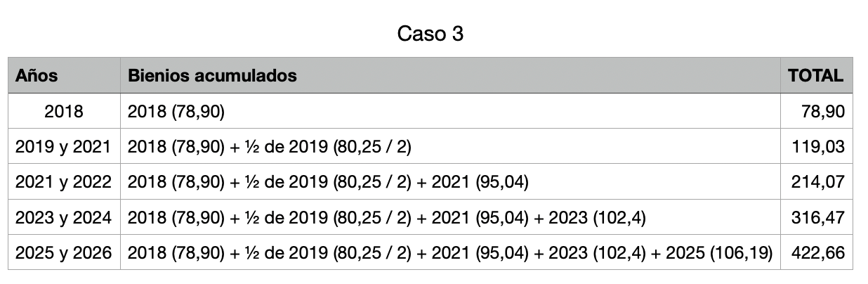Click the total value 78,90
The height and width of the screenshot is (284, 868).
coord(823,111)
